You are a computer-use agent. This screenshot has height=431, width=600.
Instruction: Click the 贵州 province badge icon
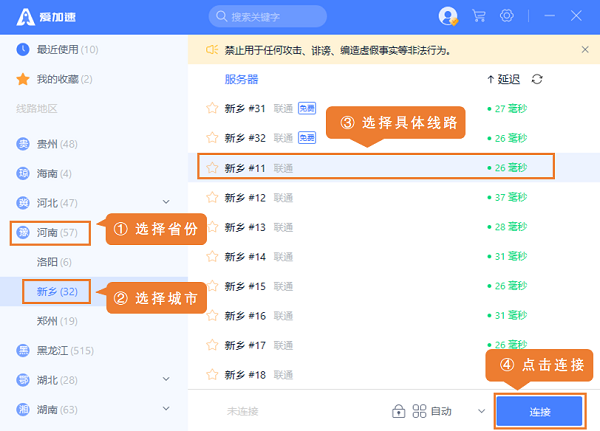coord(23,144)
